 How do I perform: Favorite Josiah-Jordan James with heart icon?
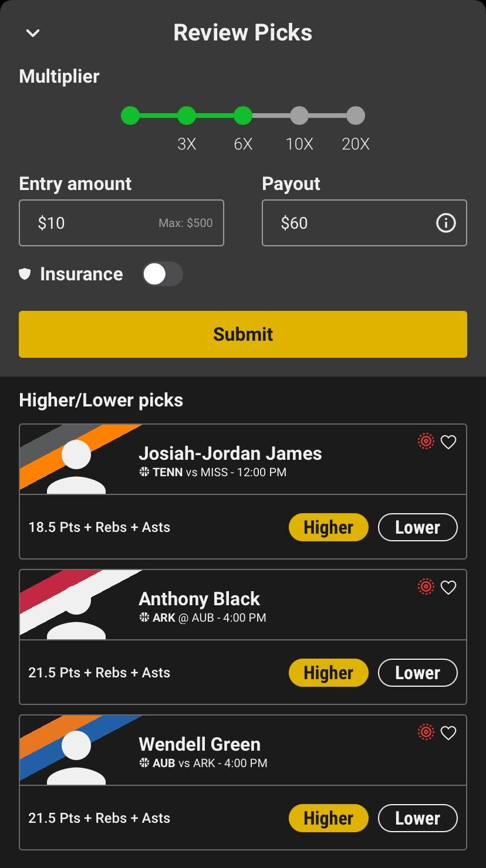448,442
